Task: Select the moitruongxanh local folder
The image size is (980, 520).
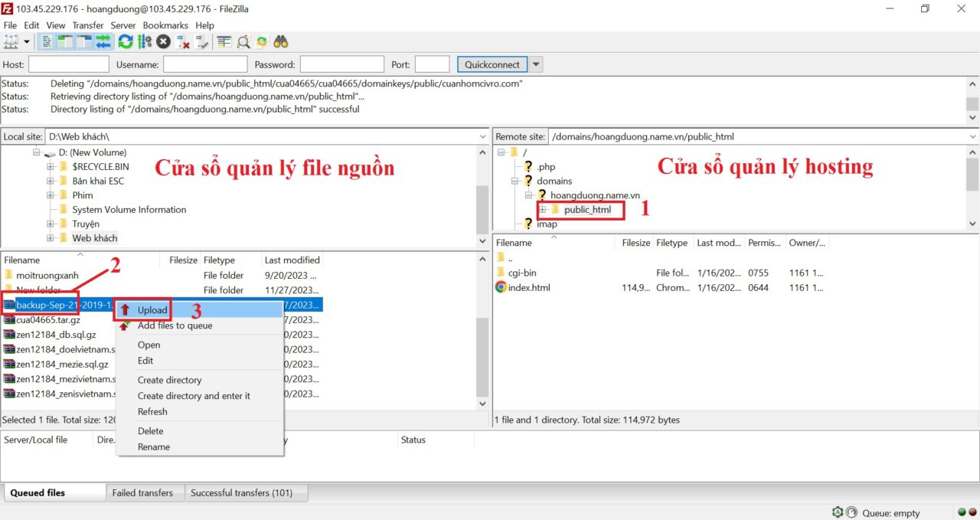Action: pos(47,275)
